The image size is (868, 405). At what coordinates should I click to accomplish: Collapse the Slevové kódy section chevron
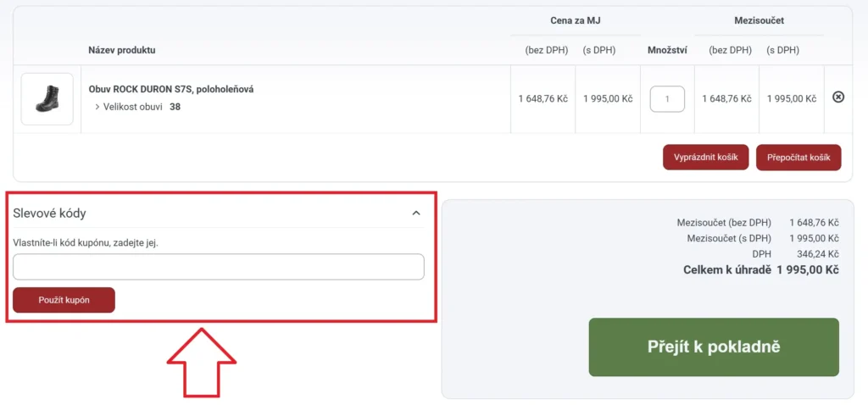click(417, 213)
